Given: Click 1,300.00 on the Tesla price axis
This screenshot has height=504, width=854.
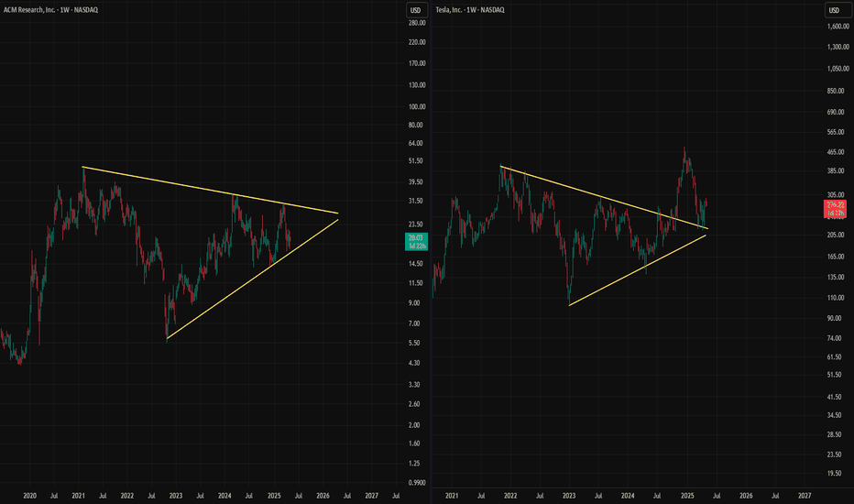Looking at the screenshot, I should [838, 47].
